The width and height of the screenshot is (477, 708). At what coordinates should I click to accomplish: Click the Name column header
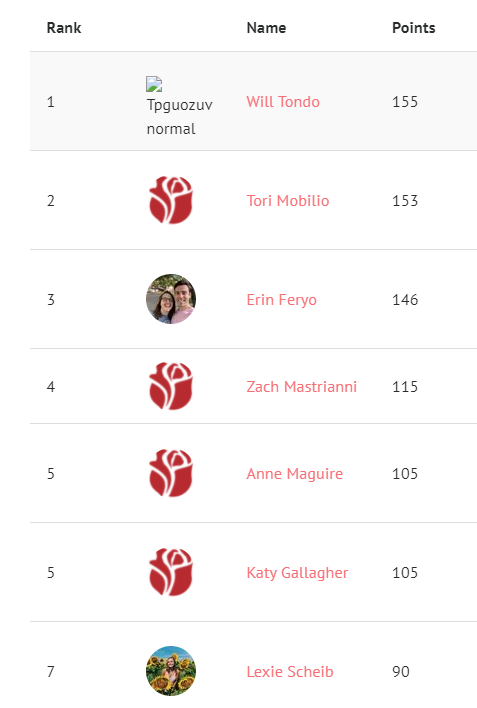266,28
